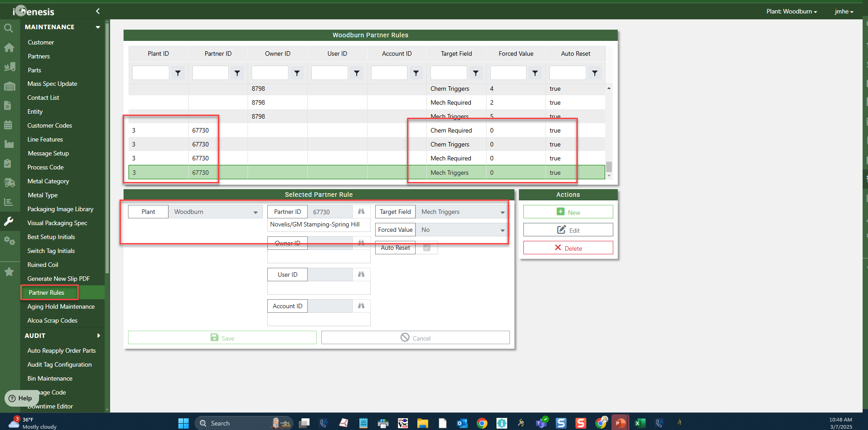This screenshot has width=868, height=430.
Task: Filter the Partner ID column
Action: tap(237, 73)
